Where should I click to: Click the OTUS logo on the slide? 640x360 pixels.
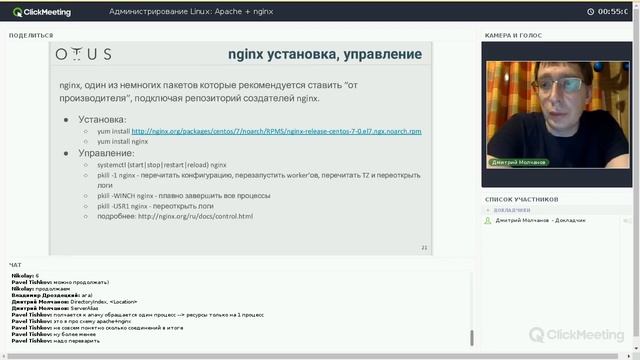[84, 54]
